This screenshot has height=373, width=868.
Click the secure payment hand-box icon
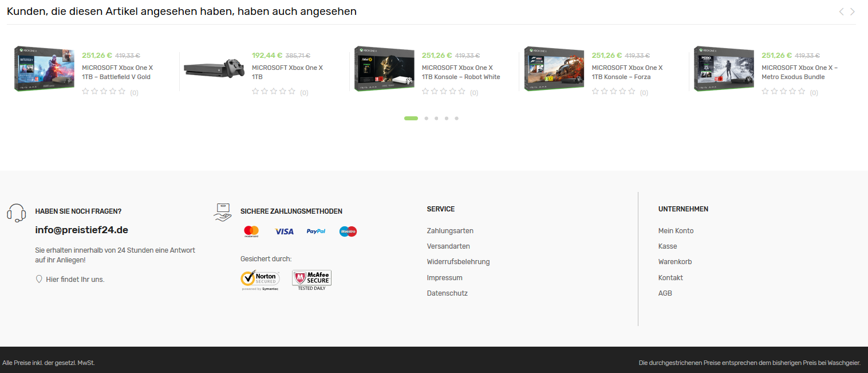[223, 212]
